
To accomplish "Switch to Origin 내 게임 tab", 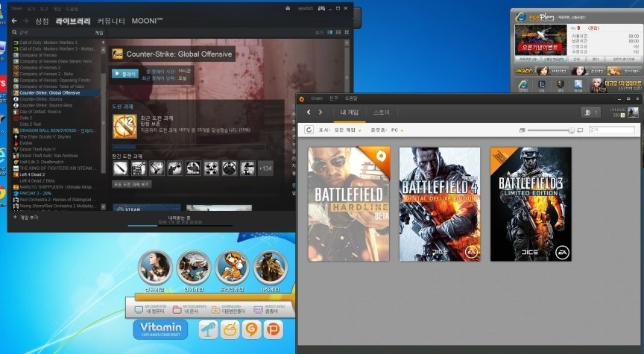I will coord(350,112).
